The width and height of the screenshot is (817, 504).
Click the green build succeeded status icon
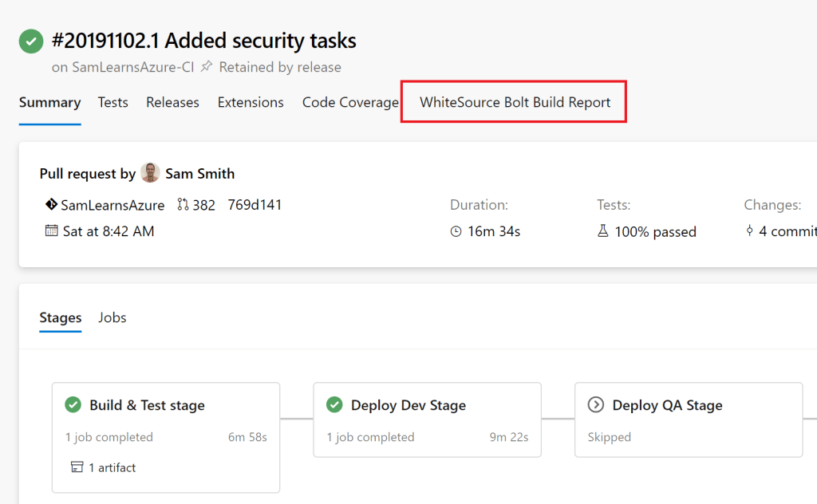[x=31, y=41]
